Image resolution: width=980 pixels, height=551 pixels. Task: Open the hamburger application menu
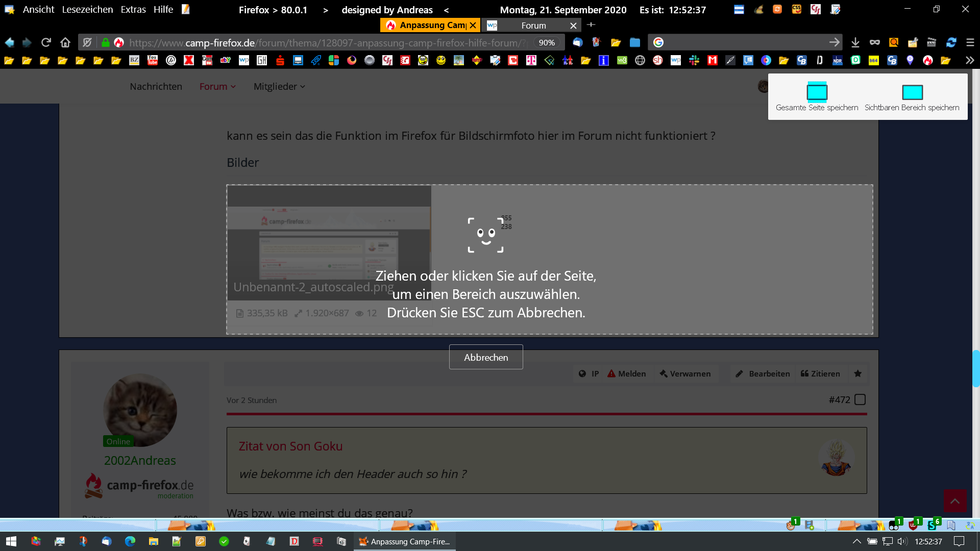click(x=970, y=42)
